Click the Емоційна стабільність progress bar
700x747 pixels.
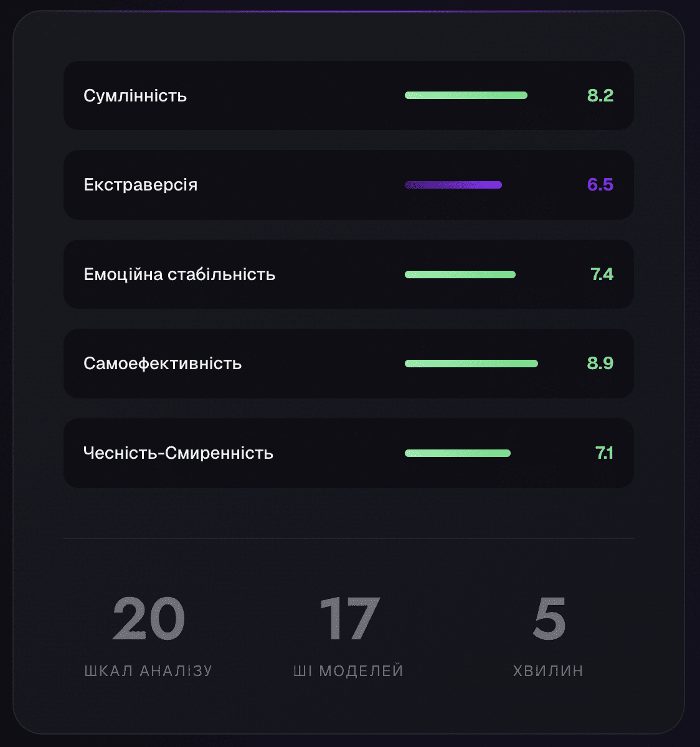[460, 275]
